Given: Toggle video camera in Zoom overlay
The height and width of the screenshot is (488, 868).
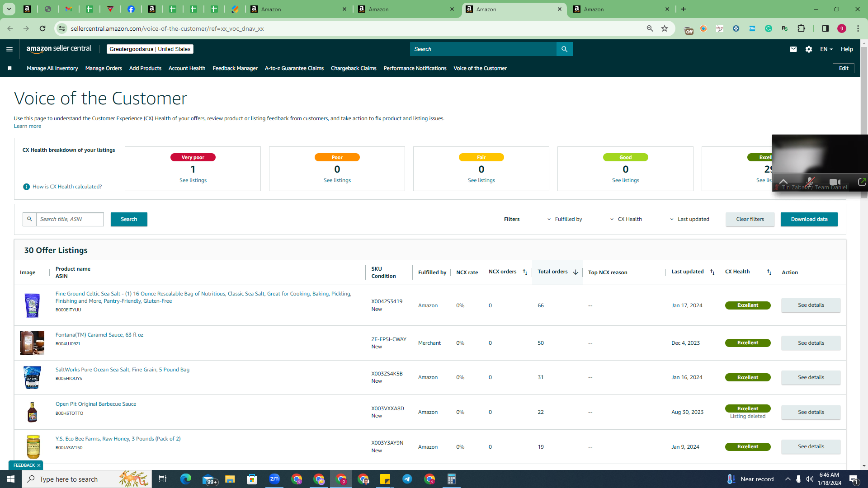Looking at the screenshot, I should pyautogui.click(x=835, y=182).
